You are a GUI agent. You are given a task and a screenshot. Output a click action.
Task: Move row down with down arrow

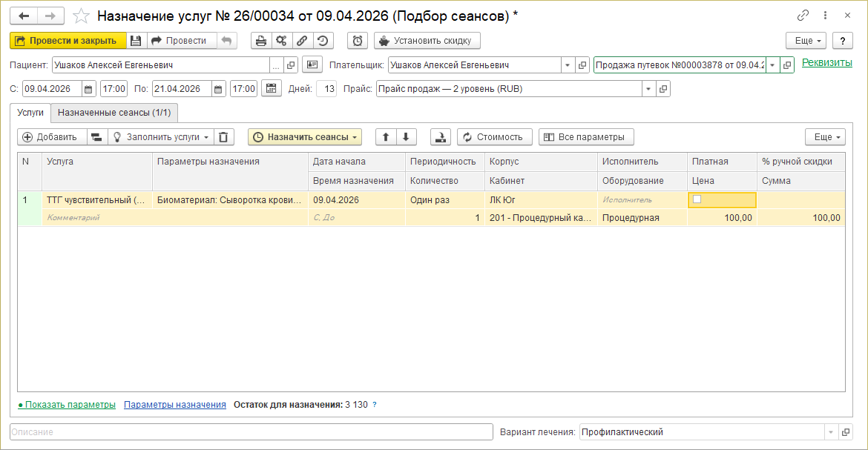click(x=406, y=136)
